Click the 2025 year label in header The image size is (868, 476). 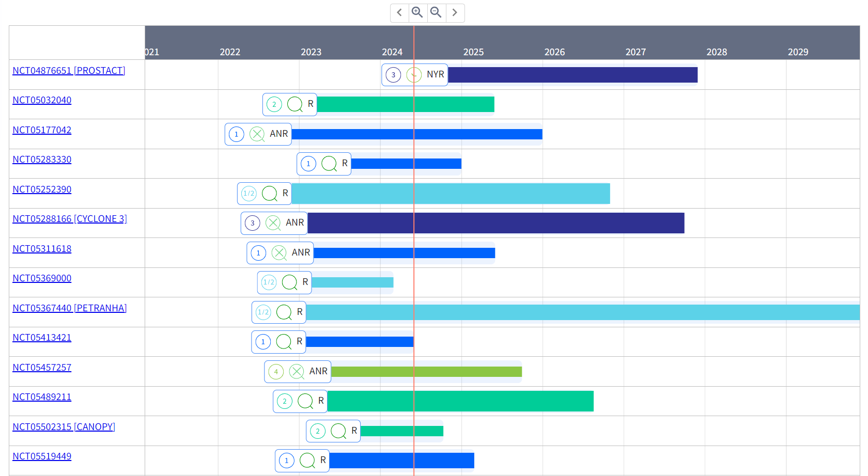coord(473,52)
